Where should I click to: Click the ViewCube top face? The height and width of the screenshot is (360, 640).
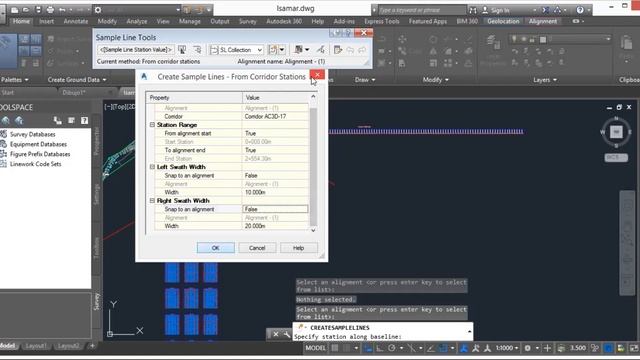pyautogui.click(x=616, y=131)
